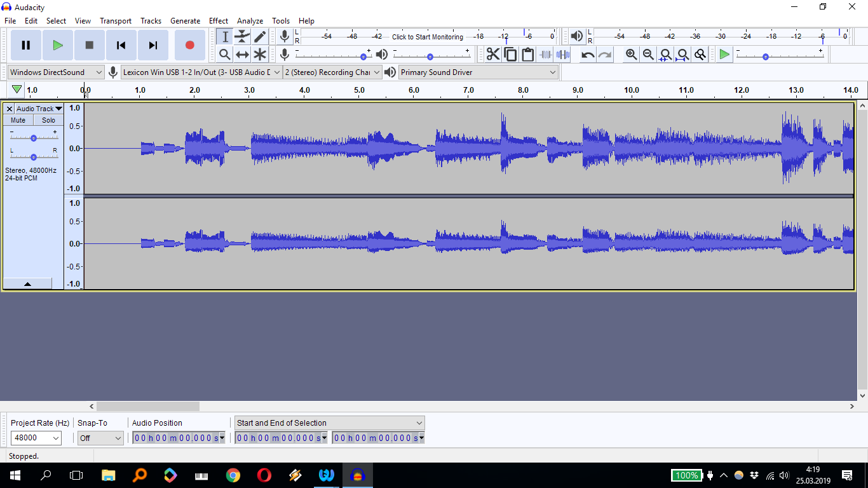Select the Time Shift tool
Screen dimensions: 868x488
tap(242, 55)
